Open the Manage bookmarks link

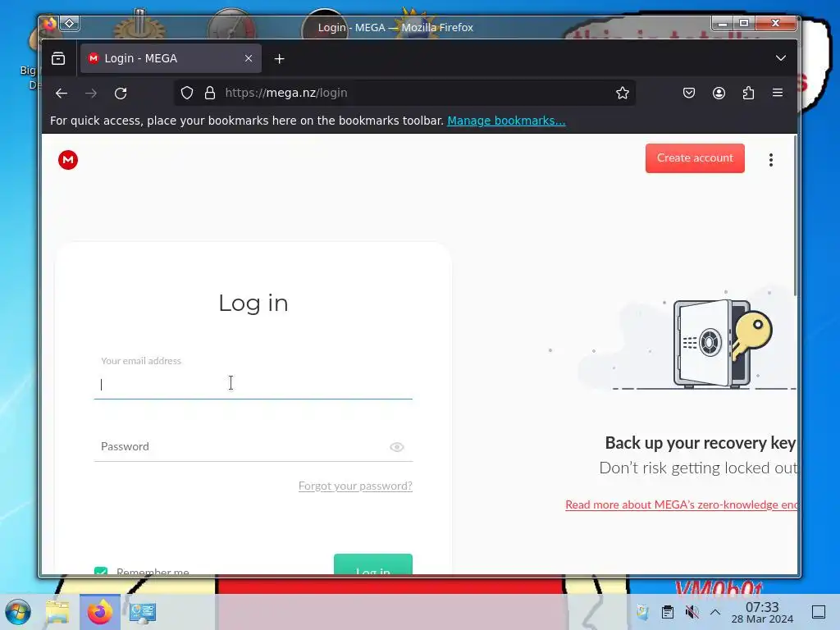tap(506, 121)
